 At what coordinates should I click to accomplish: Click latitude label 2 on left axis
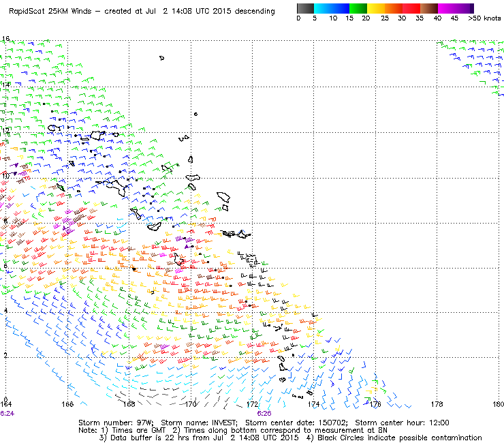point(5,355)
